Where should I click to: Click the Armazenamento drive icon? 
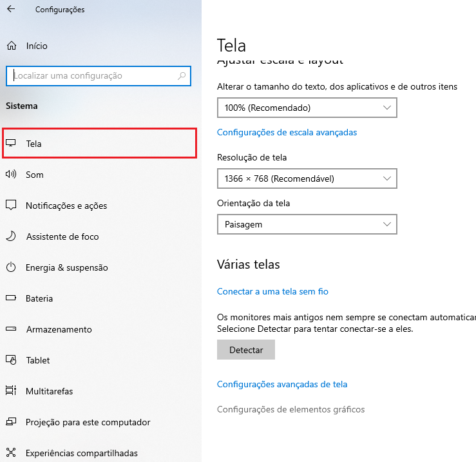pos(10,329)
